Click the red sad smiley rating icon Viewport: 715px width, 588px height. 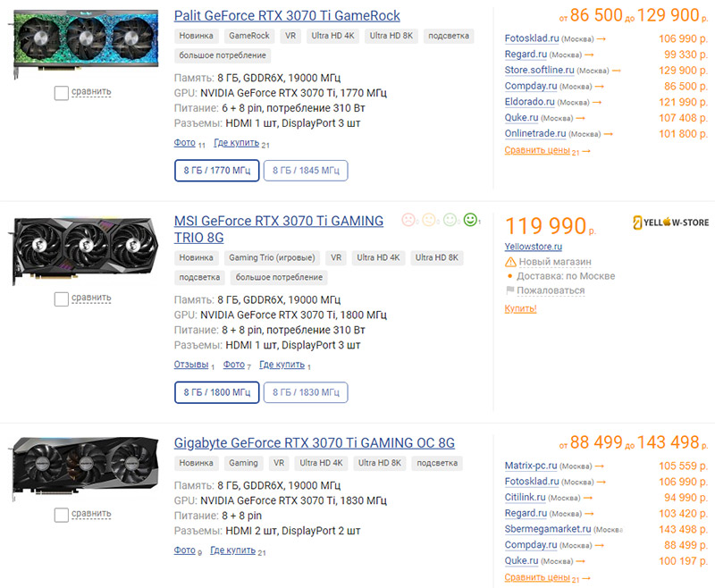pyautogui.click(x=408, y=219)
